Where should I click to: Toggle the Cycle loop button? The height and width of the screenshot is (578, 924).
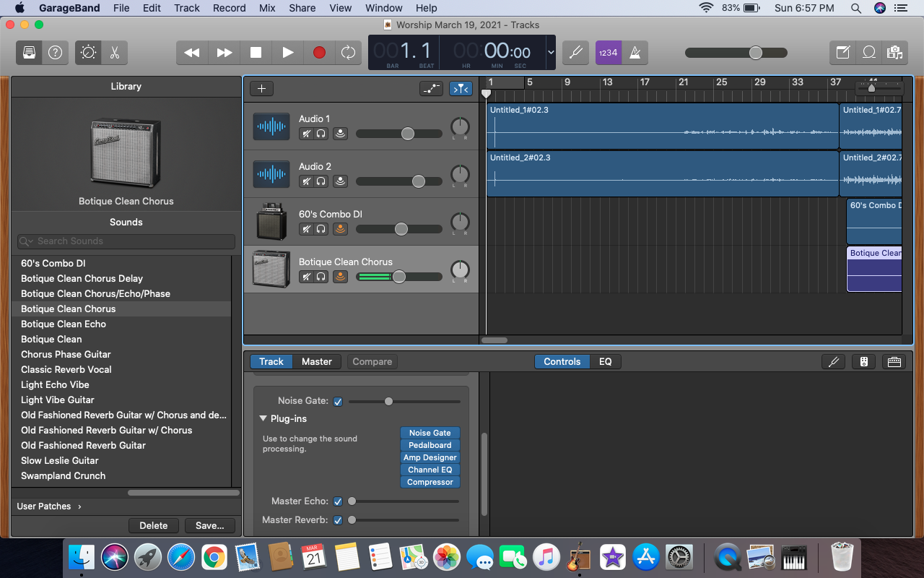click(x=349, y=53)
